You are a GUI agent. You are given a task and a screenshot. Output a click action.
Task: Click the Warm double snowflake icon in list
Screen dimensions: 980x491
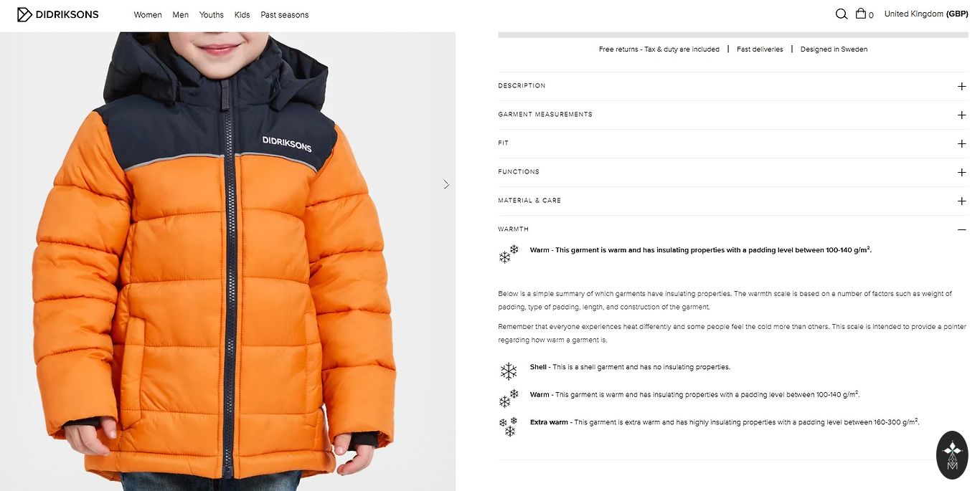[509, 399]
